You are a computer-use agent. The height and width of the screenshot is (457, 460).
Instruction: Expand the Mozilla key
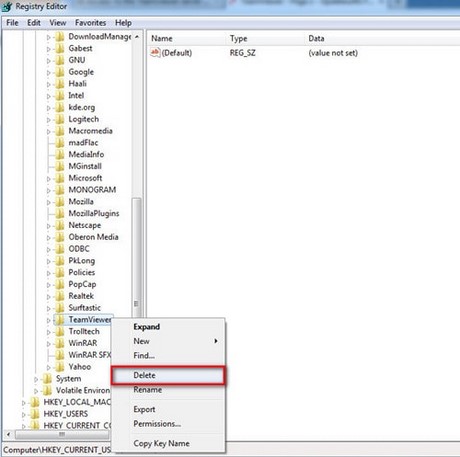pos(48,202)
